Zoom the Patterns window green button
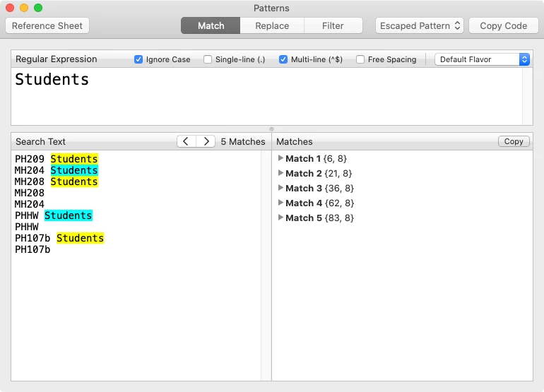544x392 pixels. 38,8
